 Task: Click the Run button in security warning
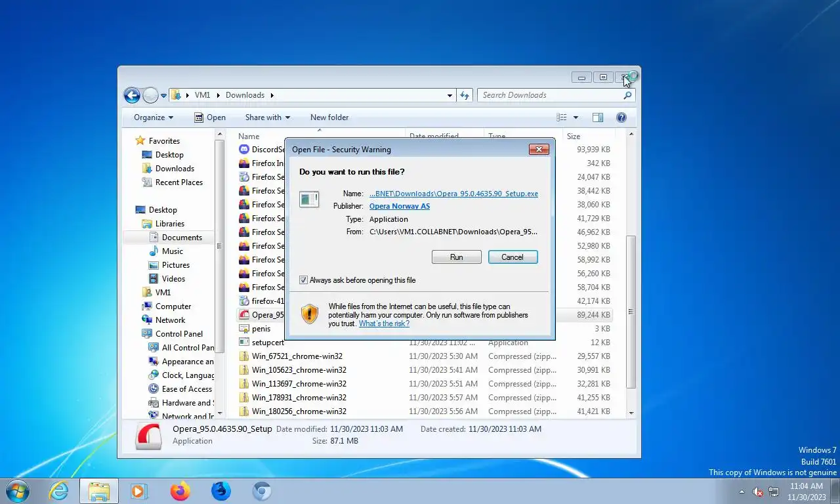(457, 257)
